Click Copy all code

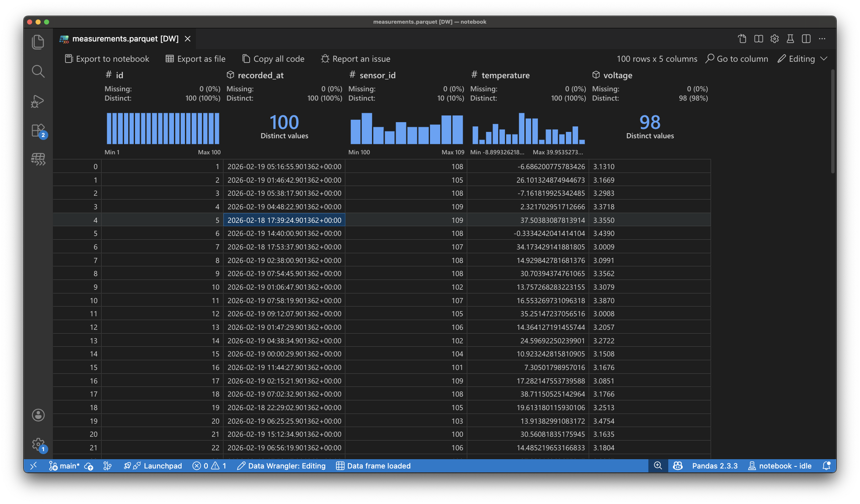273,59
